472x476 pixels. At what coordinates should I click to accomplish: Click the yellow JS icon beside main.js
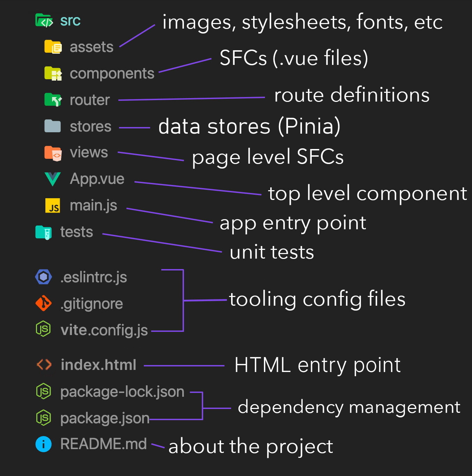point(53,206)
